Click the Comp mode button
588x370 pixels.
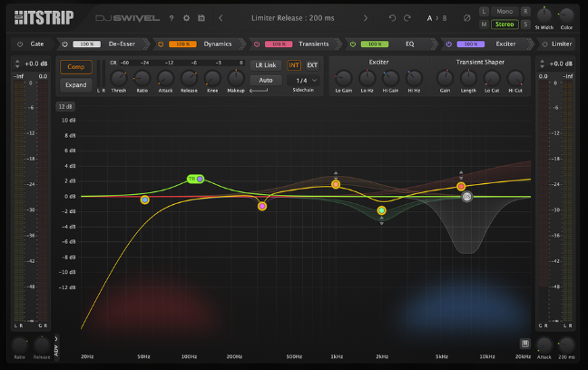(75, 67)
